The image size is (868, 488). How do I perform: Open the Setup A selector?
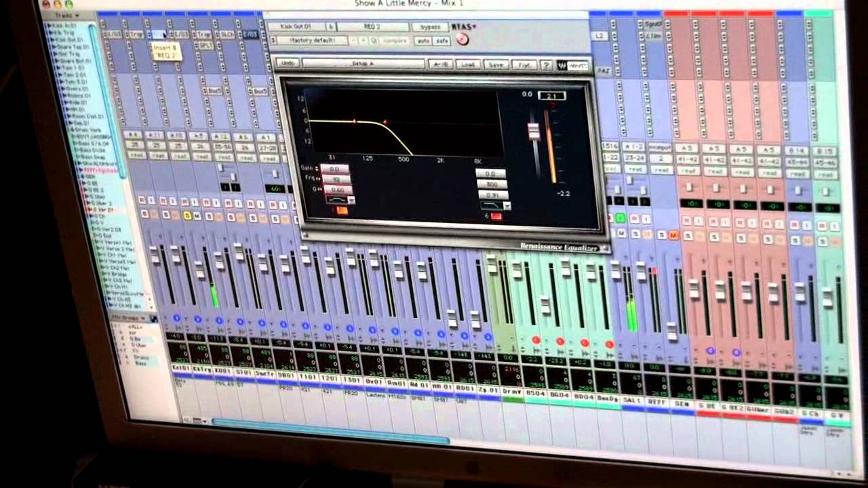click(x=364, y=64)
